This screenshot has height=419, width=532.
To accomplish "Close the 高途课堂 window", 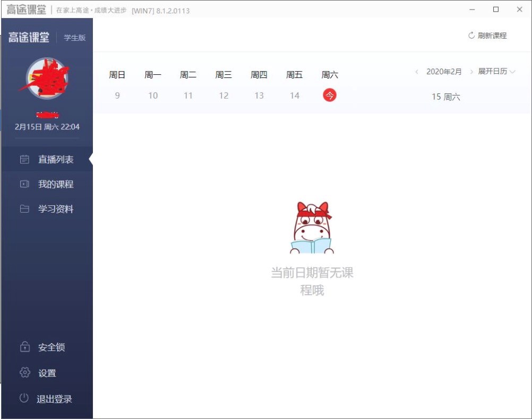I will click(x=519, y=10).
